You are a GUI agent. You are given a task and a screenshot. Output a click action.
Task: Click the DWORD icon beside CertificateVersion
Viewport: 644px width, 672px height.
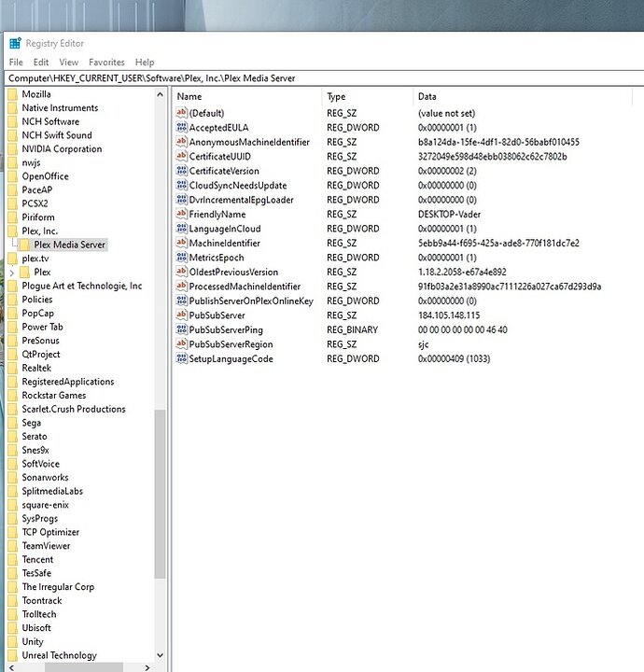(x=182, y=171)
